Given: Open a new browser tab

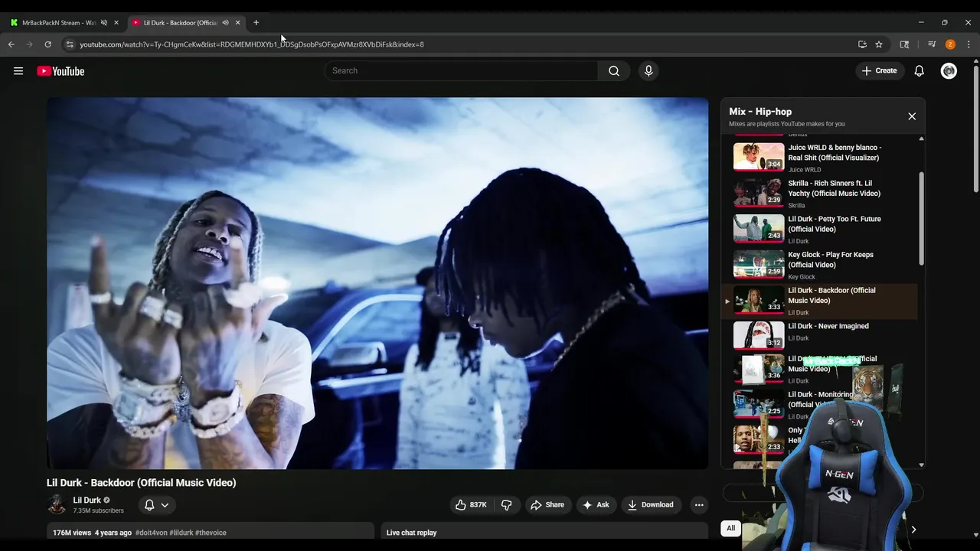Looking at the screenshot, I should pos(256,22).
